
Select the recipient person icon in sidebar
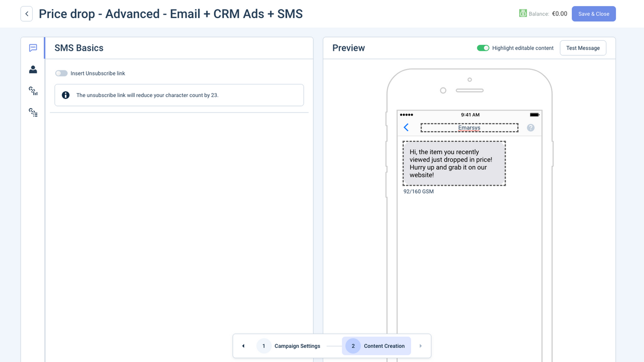(33, 69)
